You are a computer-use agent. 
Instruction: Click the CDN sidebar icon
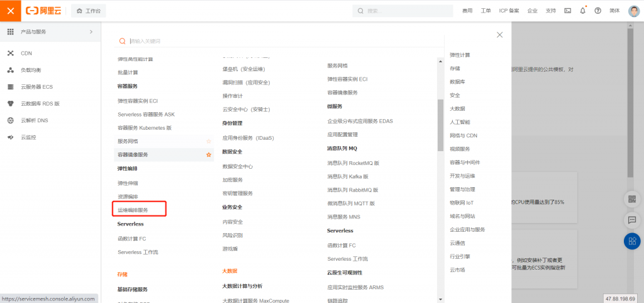click(11, 54)
